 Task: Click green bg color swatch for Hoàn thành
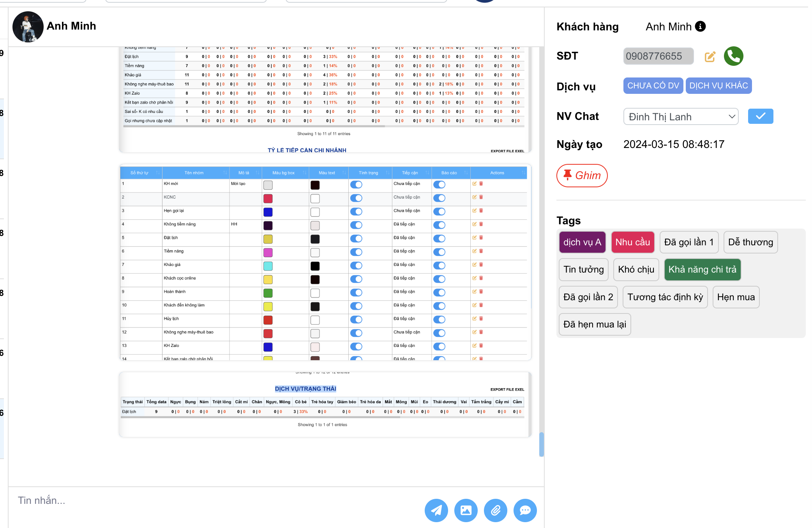point(268,293)
